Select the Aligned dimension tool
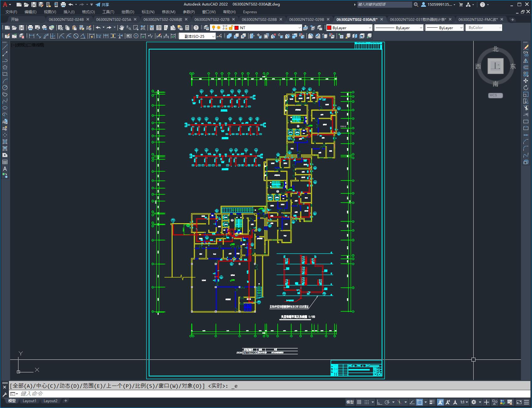Screen dimensions: 532x408 pyautogui.click(x=38, y=36)
